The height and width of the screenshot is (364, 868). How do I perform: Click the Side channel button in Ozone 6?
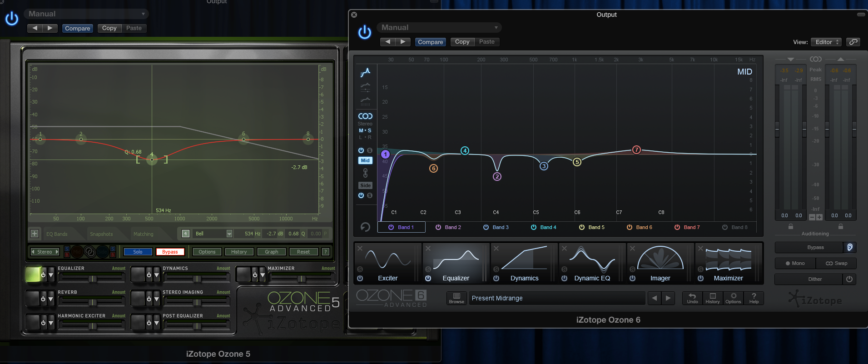(365, 185)
